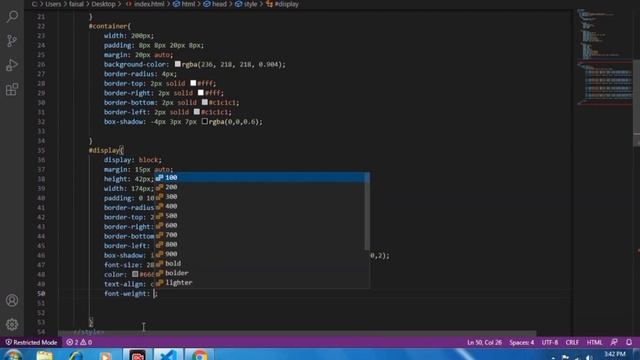Screen dimensions: 640x360
Task: Switch to Visual Studio Code taskbar icon
Action: 168,355
